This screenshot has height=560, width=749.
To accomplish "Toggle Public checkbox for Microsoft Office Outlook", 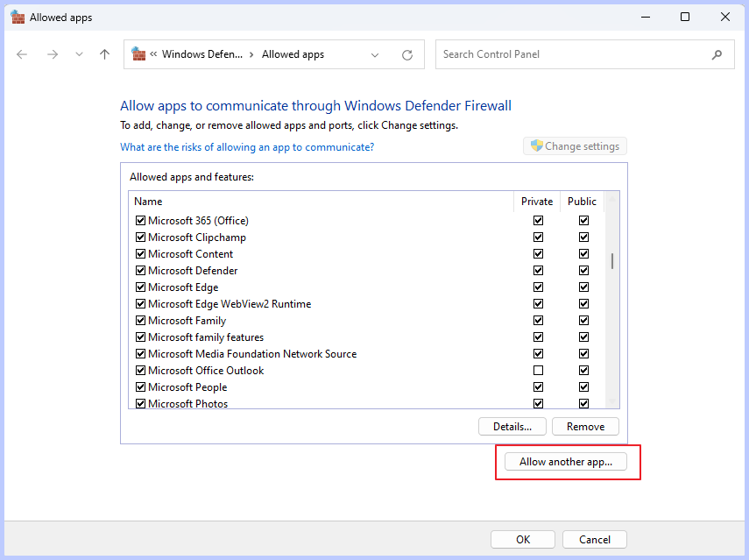I will tap(583, 371).
